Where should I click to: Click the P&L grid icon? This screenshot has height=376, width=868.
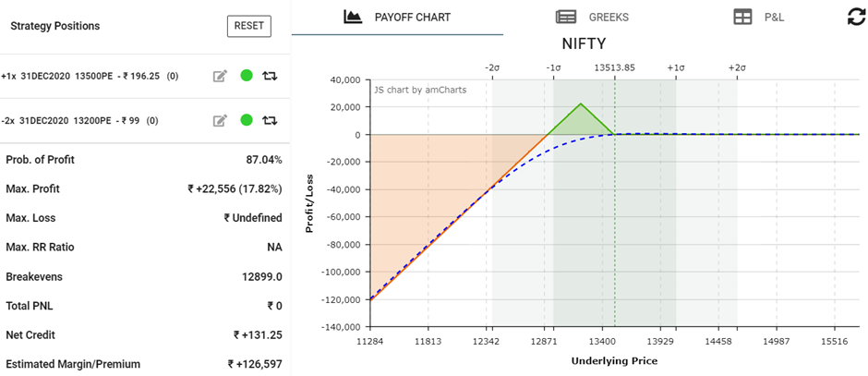point(742,18)
